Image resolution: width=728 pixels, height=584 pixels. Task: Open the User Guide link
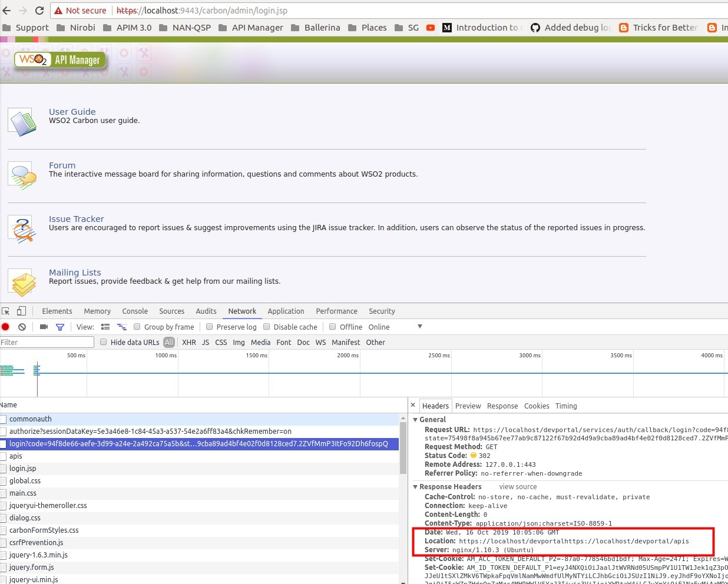(x=72, y=112)
